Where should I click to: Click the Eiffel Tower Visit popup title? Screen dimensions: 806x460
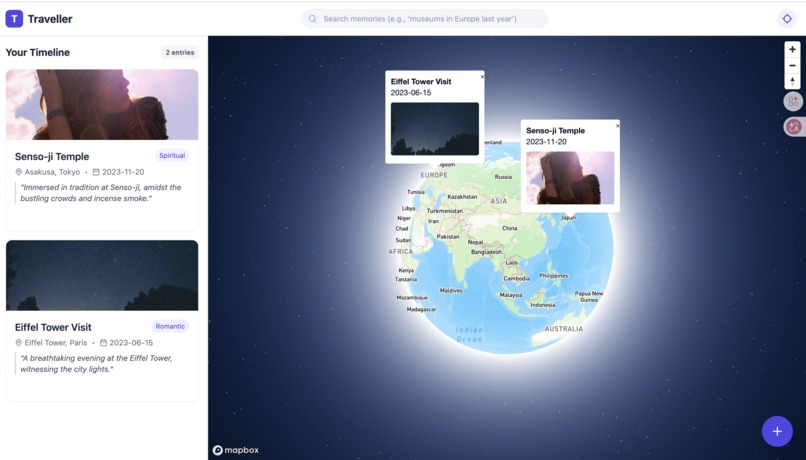(421, 82)
